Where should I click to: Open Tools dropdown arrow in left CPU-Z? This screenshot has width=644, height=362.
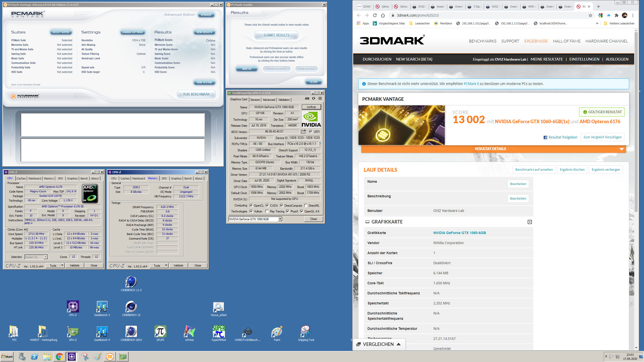pos(62,265)
